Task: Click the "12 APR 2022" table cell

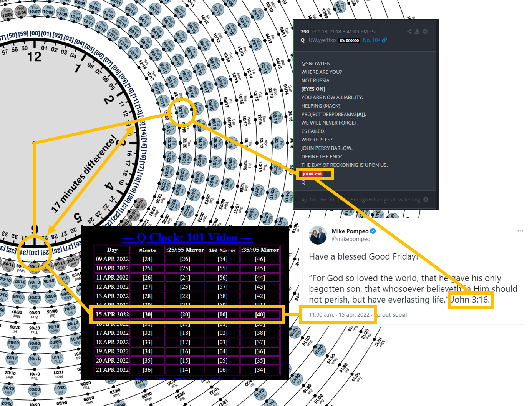Action: pos(112,287)
